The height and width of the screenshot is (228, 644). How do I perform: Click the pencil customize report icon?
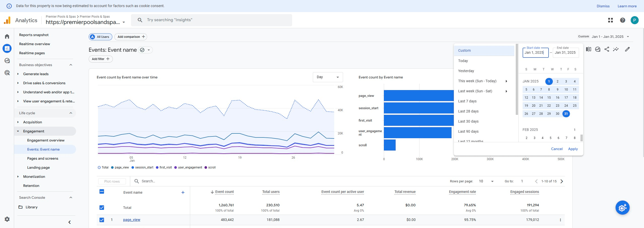point(627,49)
